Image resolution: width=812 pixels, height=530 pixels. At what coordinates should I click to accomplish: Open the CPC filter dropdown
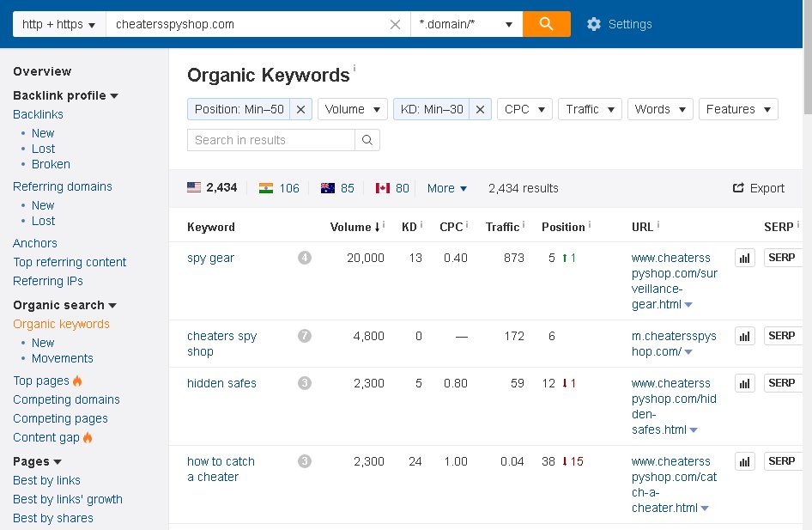point(524,109)
